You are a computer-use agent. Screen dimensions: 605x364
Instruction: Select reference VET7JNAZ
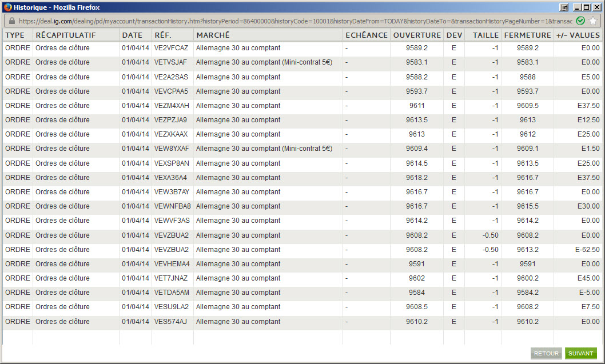tap(171, 278)
